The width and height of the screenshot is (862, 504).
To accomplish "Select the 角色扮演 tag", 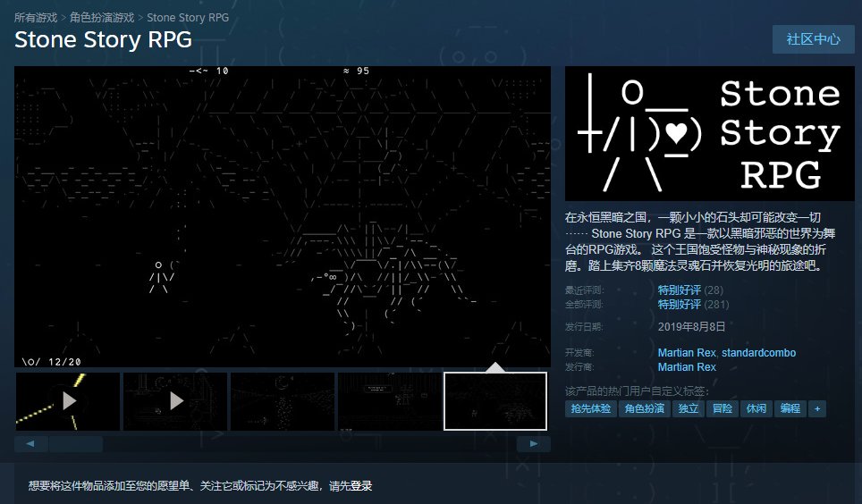I will point(645,408).
